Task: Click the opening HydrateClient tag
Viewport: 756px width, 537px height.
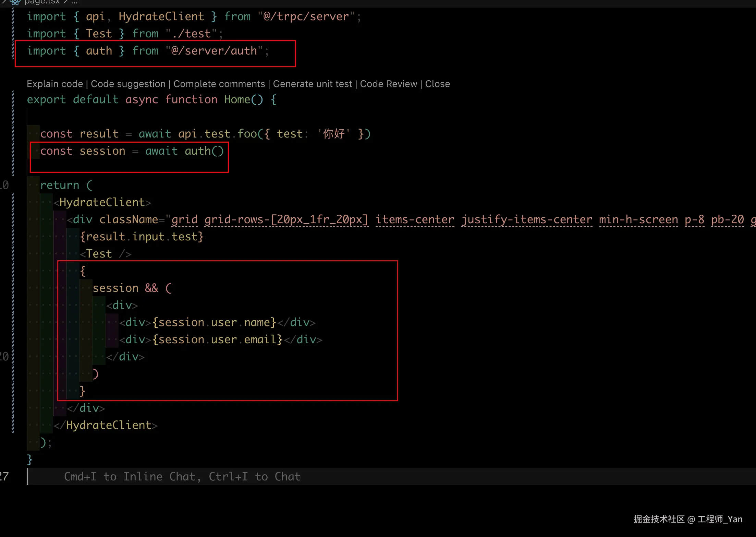Action: tap(102, 203)
